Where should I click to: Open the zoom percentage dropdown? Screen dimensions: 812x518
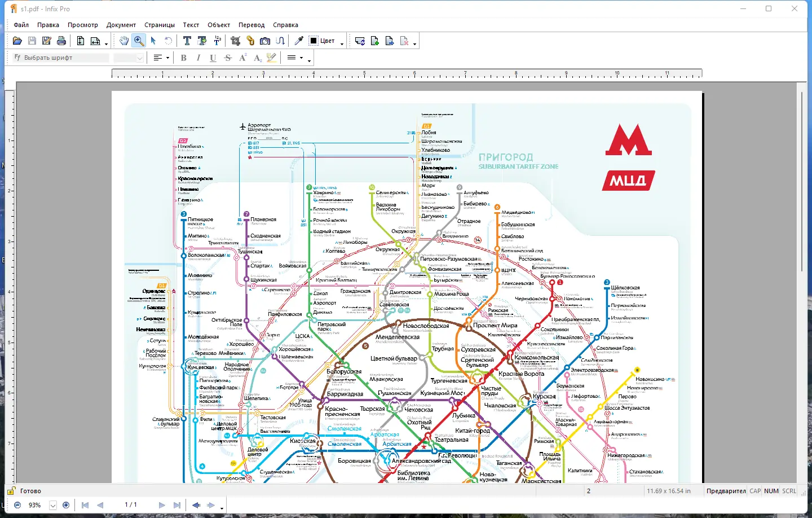click(x=53, y=505)
